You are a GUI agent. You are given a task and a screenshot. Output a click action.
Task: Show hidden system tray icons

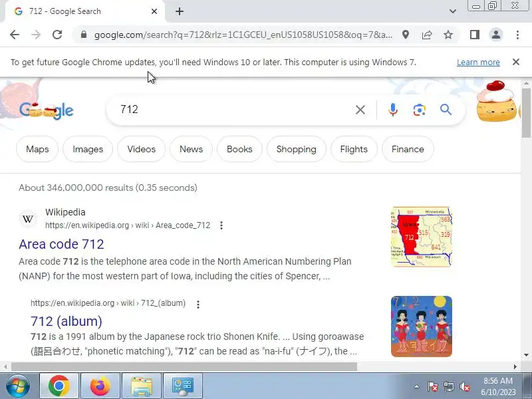(417, 386)
